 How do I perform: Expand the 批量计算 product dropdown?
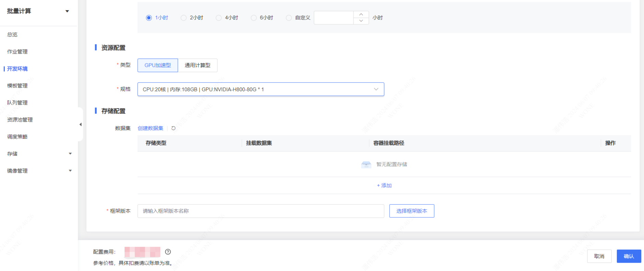point(67,11)
